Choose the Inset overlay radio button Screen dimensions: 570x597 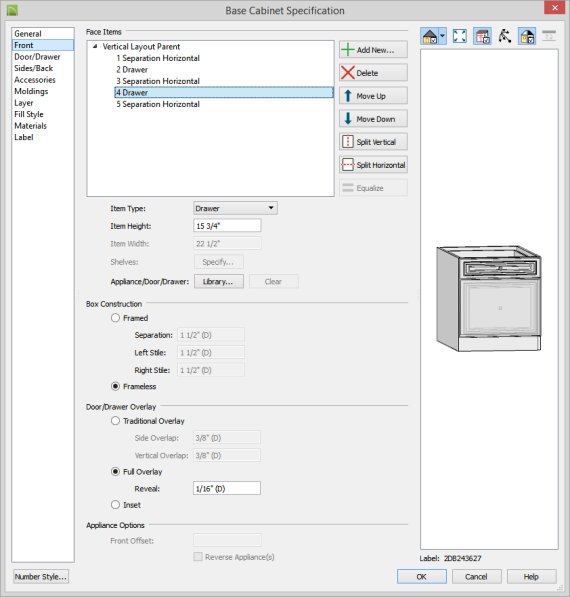pyautogui.click(x=115, y=505)
